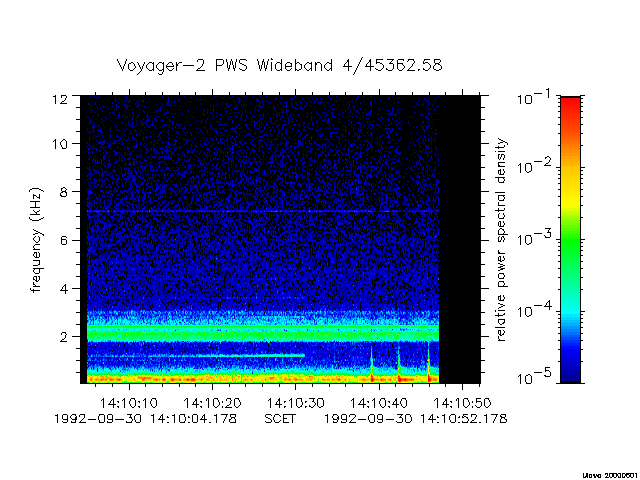The width and height of the screenshot is (640, 480).
Task: Select the '10' frequency tick label
Action: pyautogui.click(x=60, y=144)
